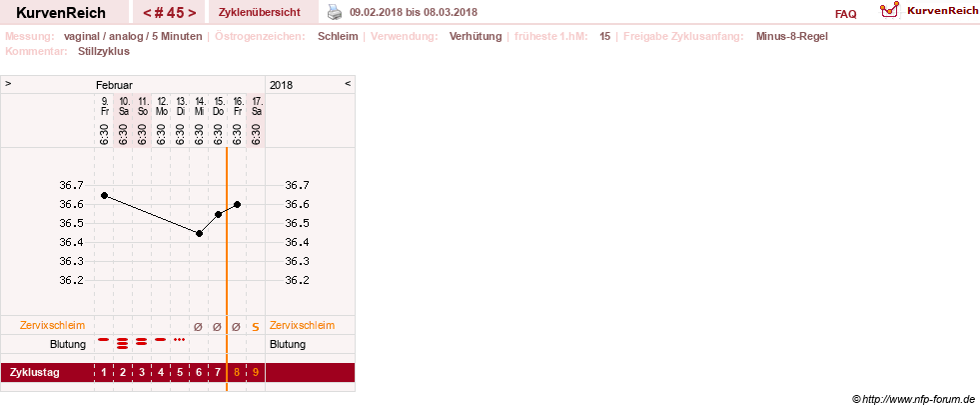The width and height of the screenshot is (980, 411).
Task: Click the Zyklustag row label
Action: (x=35, y=373)
